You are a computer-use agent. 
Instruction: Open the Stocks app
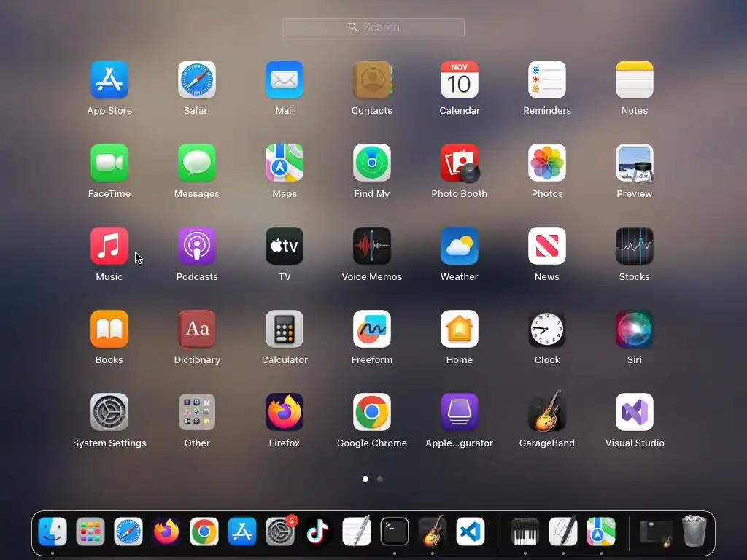point(635,246)
